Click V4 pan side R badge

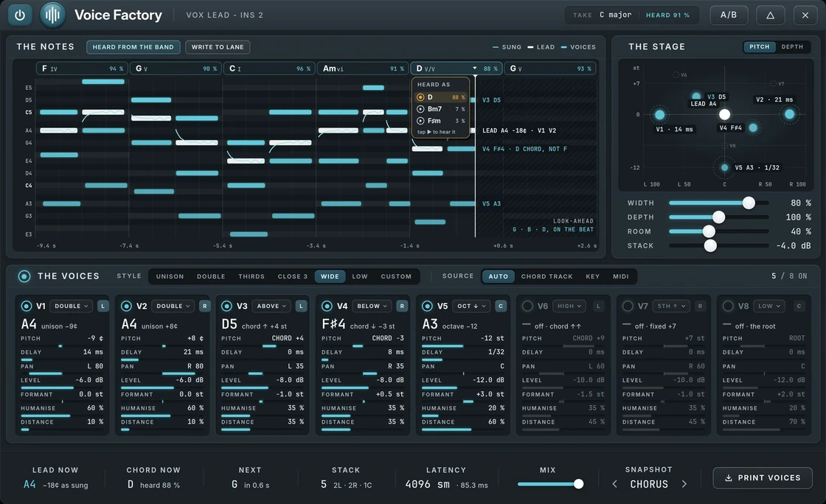click(402, 306)
